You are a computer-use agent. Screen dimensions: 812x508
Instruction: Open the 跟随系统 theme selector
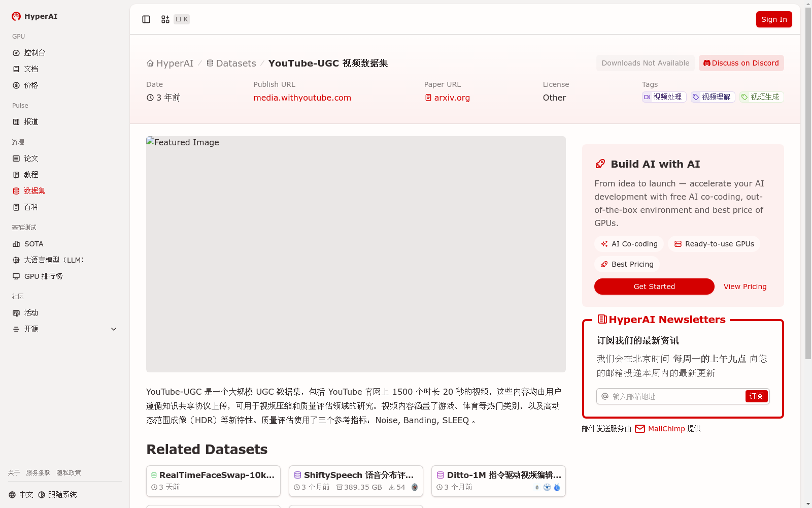pyautogui.click(x=57, y=495)
